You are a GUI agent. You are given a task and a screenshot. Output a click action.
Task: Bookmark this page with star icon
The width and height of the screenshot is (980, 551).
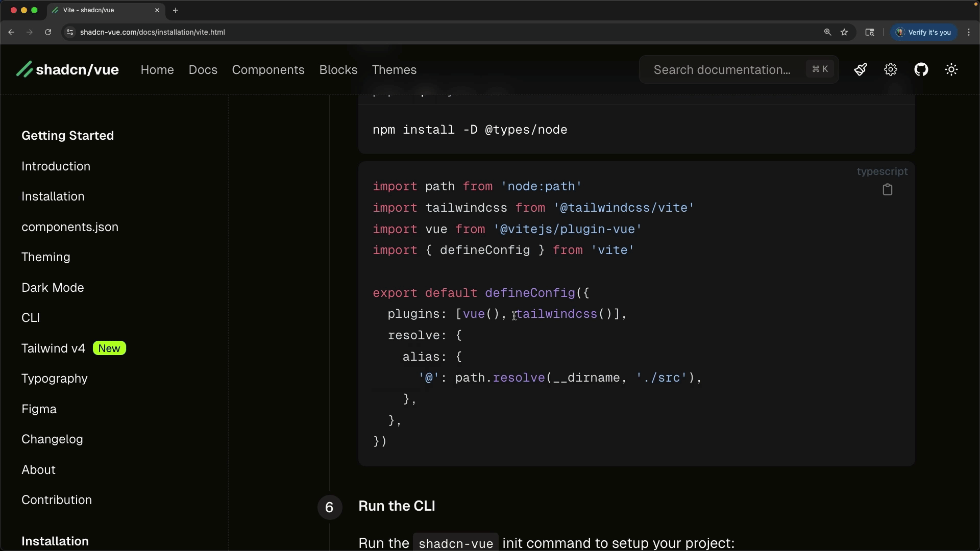tap(844, 32)
